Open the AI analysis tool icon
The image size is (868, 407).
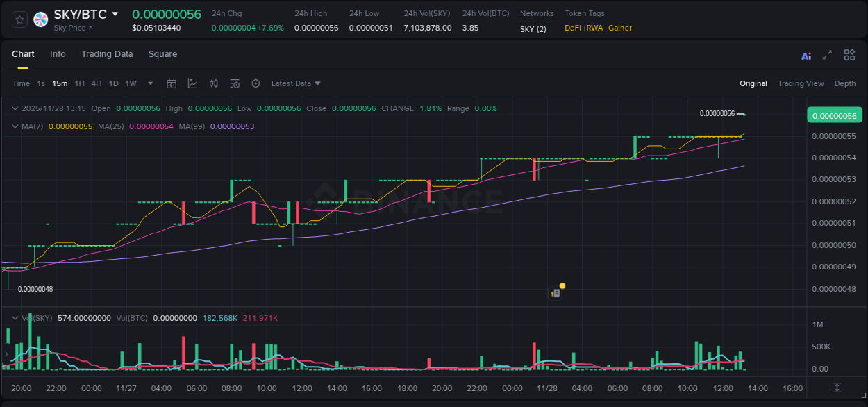click(x=806, y=56)
